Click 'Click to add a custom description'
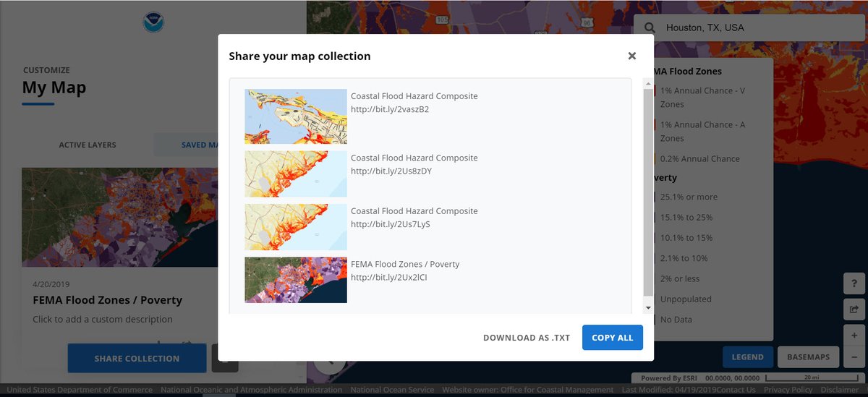This screenshot has height=397, width=868. 103,319
